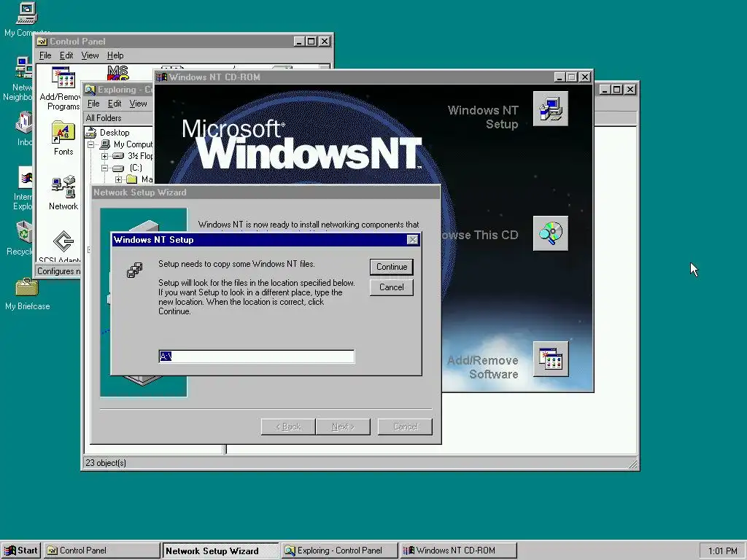
Task: Close the Windows NT Setup dialog
Action: click(413, 239)
